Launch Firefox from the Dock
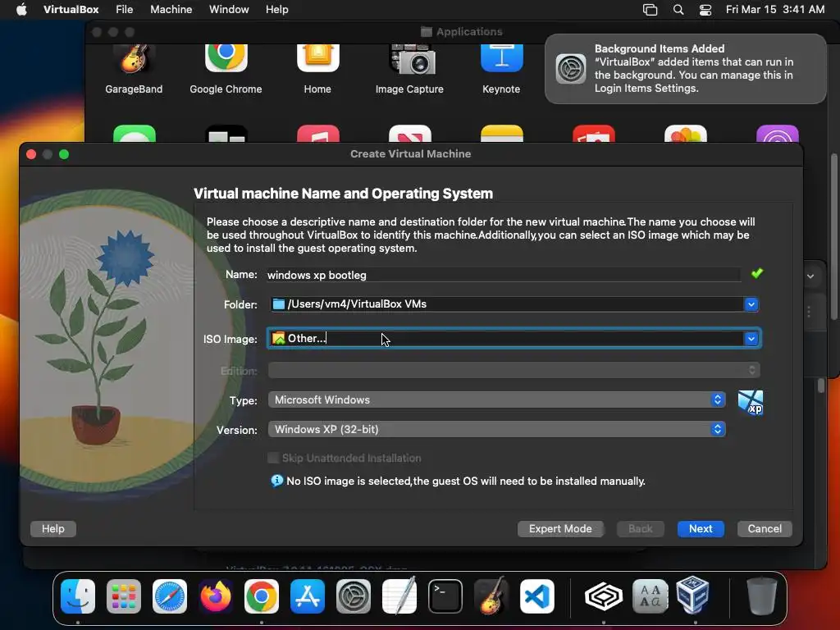This screenshot has width=840, height=630. [x=216, y=596]
